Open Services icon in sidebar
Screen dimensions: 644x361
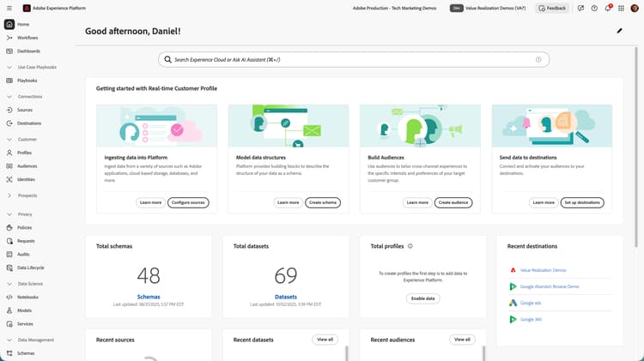point(9,324)
